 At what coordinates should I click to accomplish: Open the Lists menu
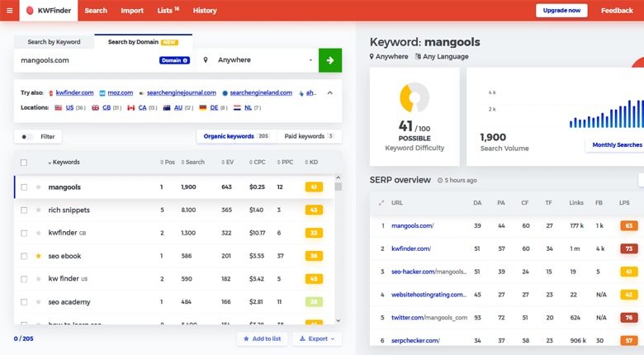pyautogui.click(x=168, y=10)
